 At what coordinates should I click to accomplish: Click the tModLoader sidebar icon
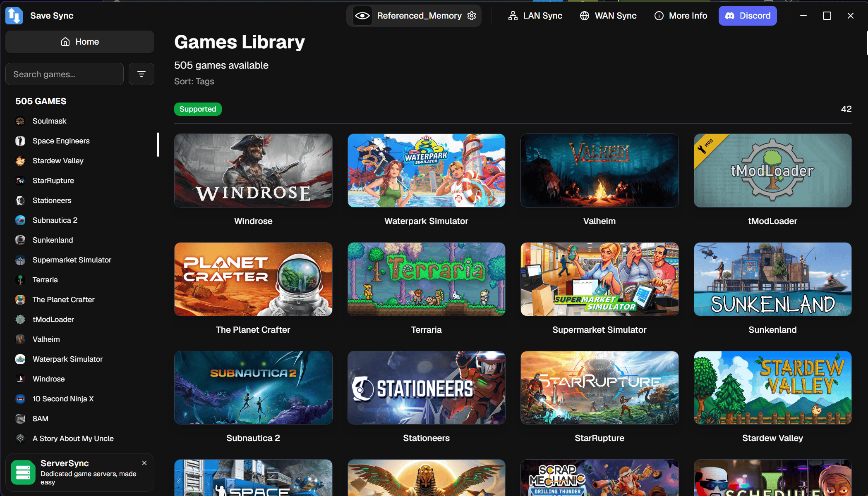(20, 320)
